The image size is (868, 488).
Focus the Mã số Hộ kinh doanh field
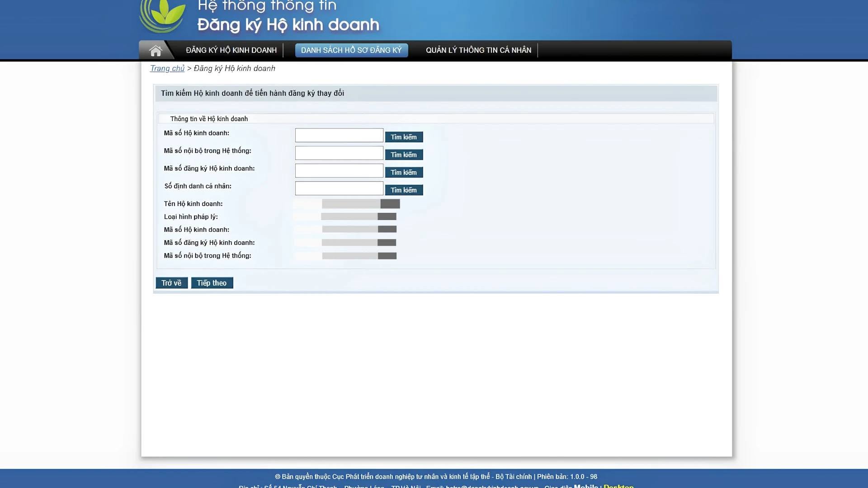click(339, 135)
